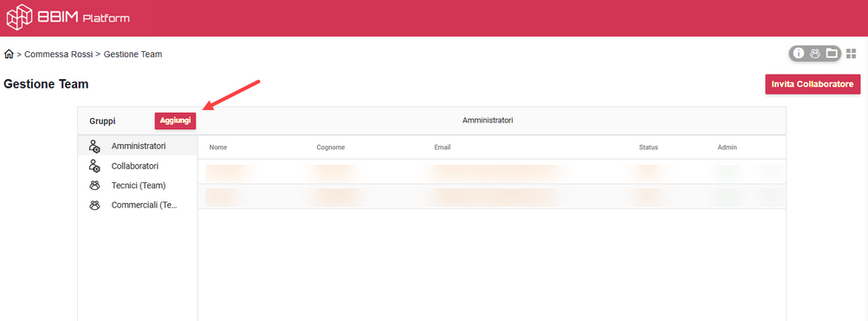Viewport: 868px width, 321px height.
Task: Click the Tecnici team icon
Action: [x=94, y=185]
